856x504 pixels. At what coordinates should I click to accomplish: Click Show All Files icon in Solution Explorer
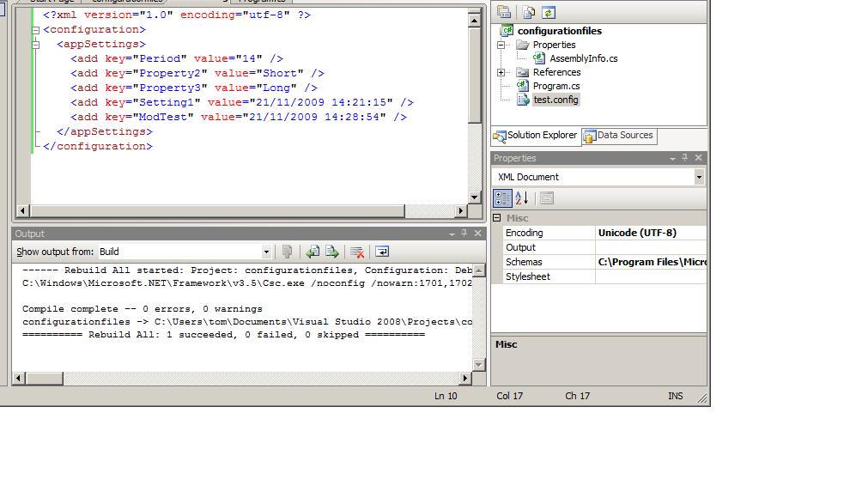click(528, 12)
